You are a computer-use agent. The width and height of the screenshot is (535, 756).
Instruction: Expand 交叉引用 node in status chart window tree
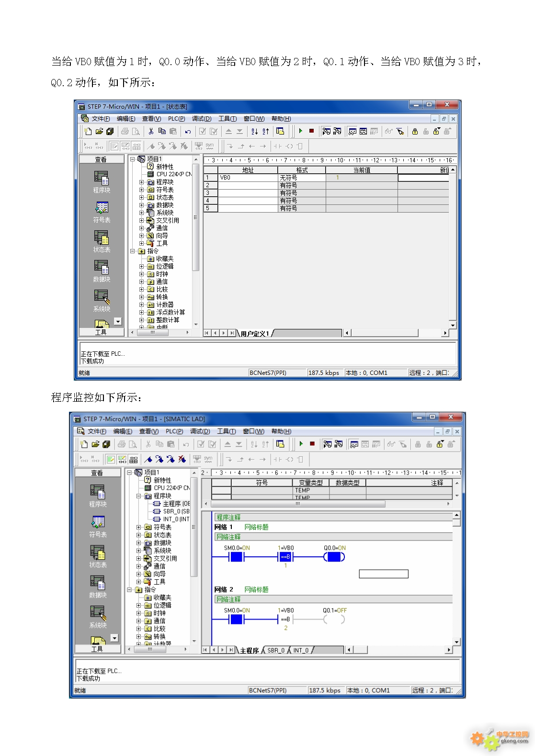[x=142, y=220]
